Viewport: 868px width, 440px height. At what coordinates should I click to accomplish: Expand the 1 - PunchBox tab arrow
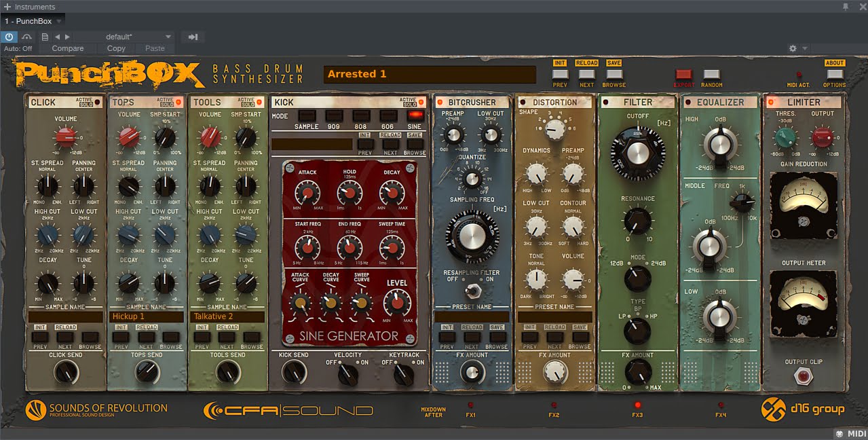[x=59, y=22]
